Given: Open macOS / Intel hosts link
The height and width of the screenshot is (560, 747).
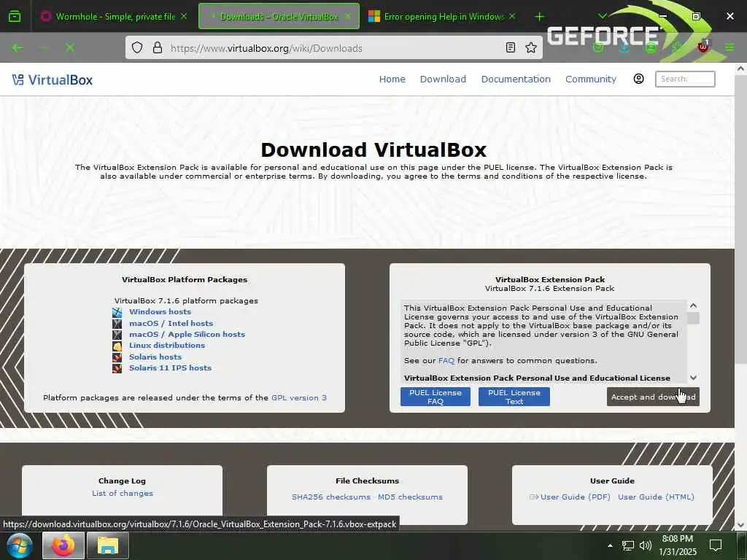Looking at the screenshot, I should 171,323.
